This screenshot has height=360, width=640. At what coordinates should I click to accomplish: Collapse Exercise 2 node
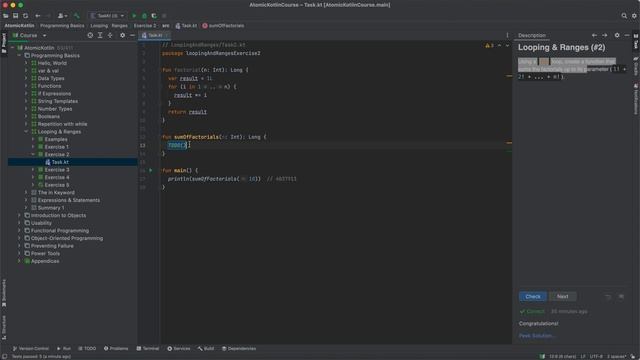tap(33, 155)
